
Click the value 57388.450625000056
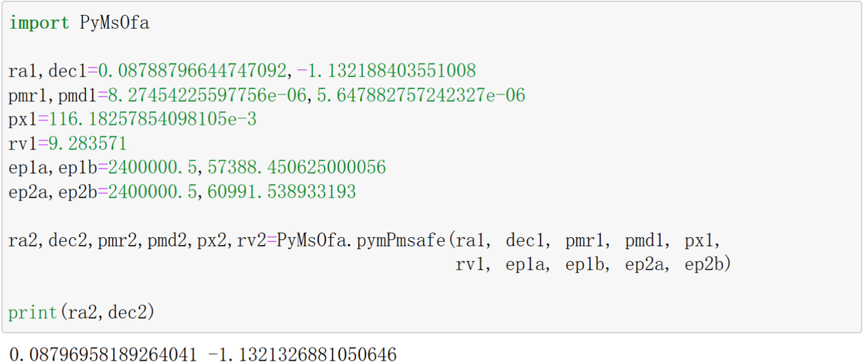[x=297, y=168]
